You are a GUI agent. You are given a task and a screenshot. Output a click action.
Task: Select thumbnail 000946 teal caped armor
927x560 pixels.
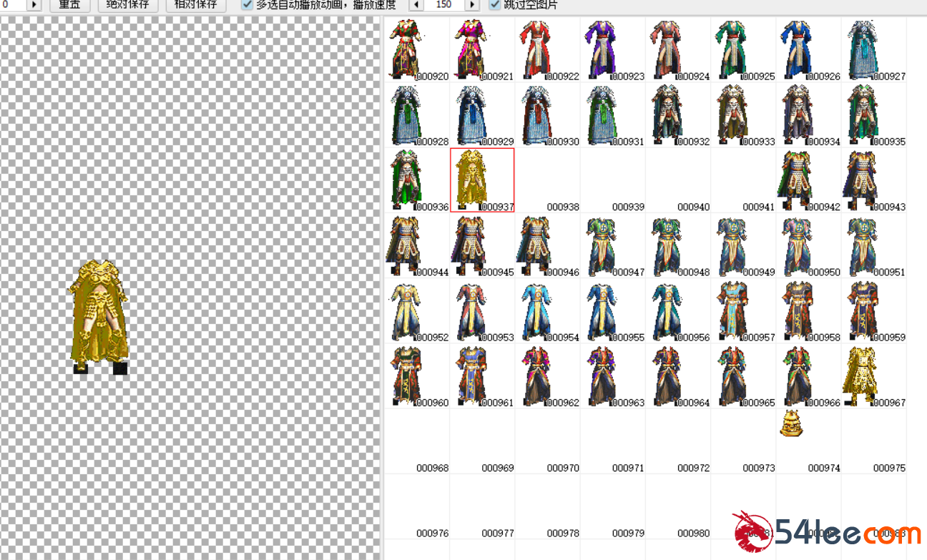tap(548, 245)
